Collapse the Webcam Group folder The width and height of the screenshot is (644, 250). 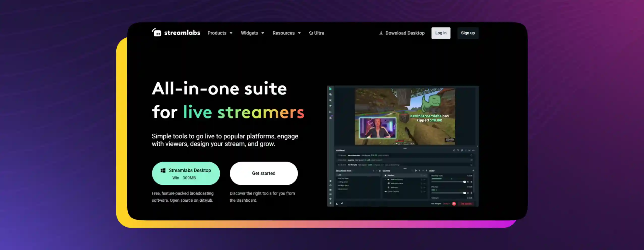(385, 179)
